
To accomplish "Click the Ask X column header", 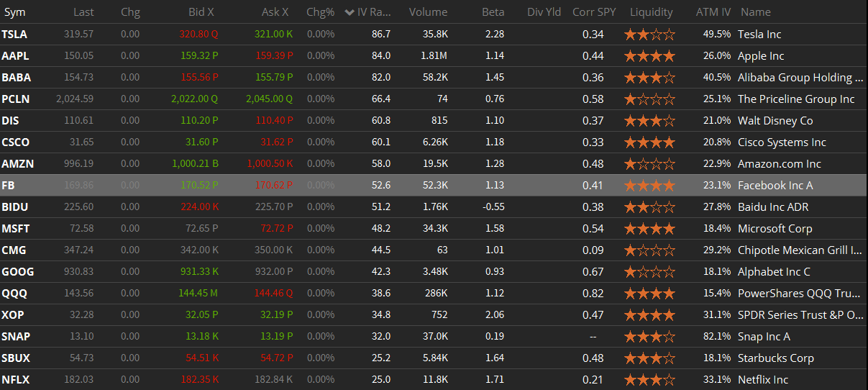I will click(275, 12).
